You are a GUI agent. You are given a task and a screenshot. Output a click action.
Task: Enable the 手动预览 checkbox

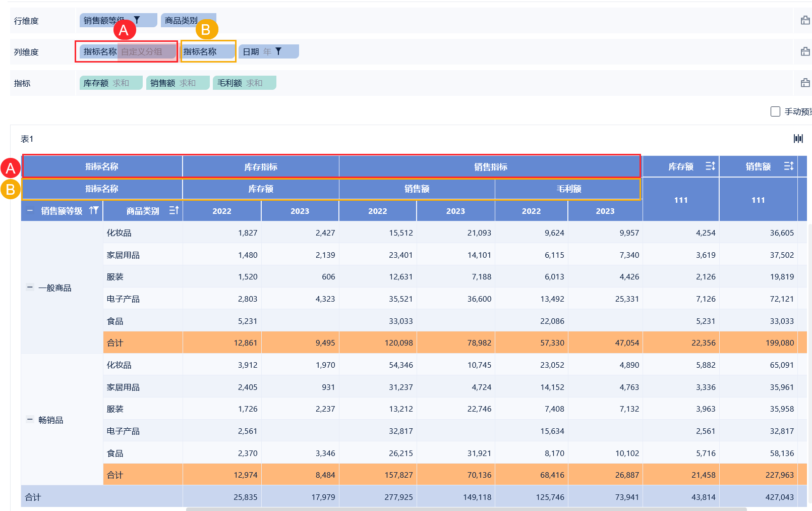[x=776, y=111]
